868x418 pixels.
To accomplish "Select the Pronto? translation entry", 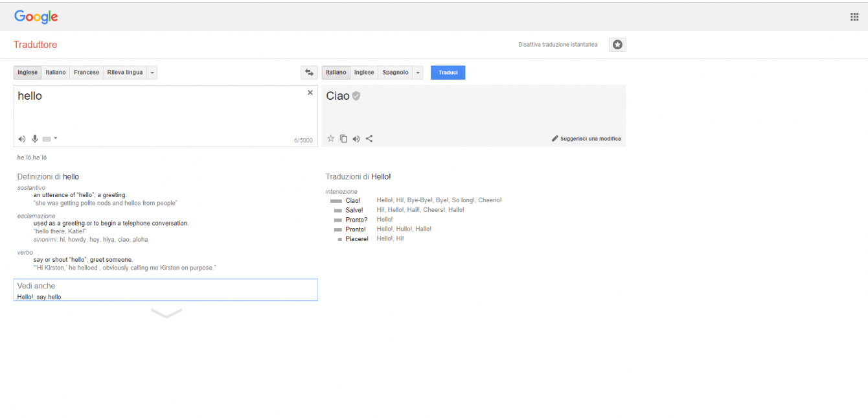I will point(356,220).
